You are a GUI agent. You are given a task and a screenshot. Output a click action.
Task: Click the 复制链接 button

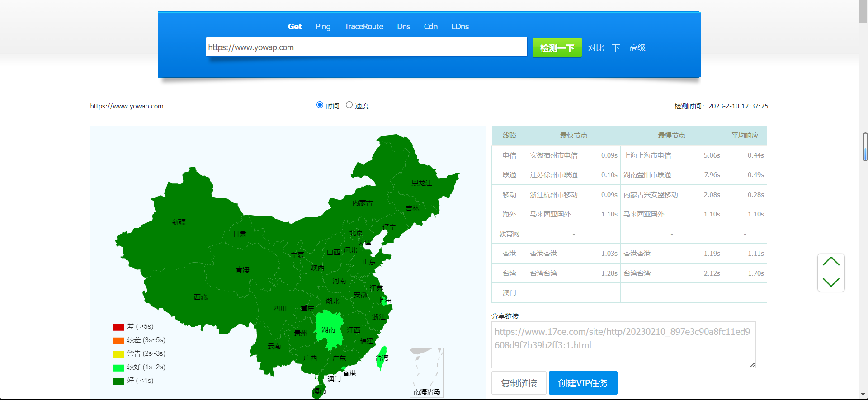click(x=519, y=383)
